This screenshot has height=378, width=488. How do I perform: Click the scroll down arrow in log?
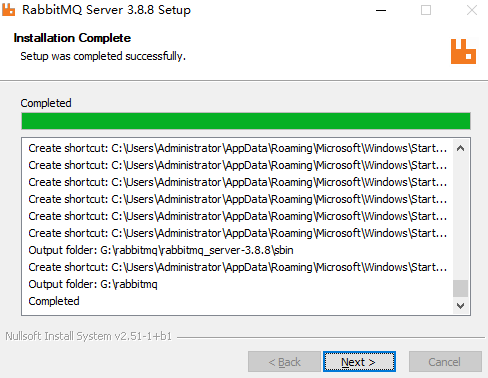point(460,305)
